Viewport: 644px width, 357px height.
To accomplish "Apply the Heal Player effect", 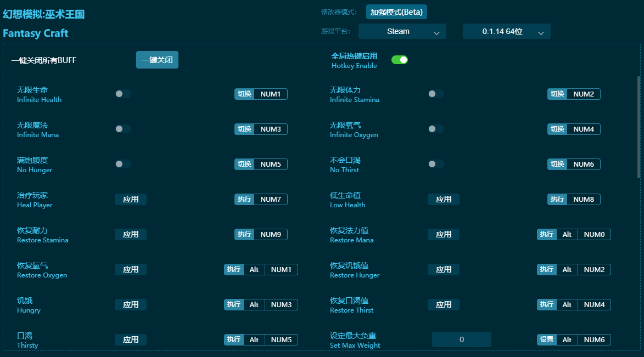I will pyautogui.click(x=131, y=199).
